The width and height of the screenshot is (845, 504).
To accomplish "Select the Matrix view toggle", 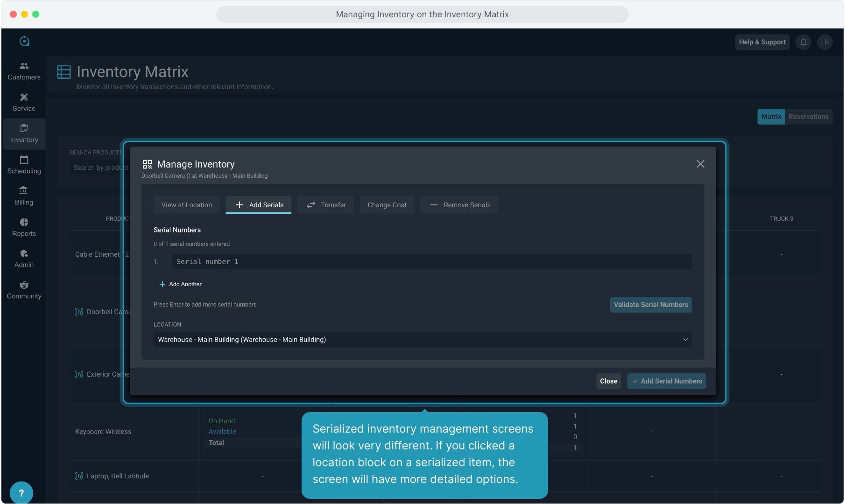I will point(771,117).
